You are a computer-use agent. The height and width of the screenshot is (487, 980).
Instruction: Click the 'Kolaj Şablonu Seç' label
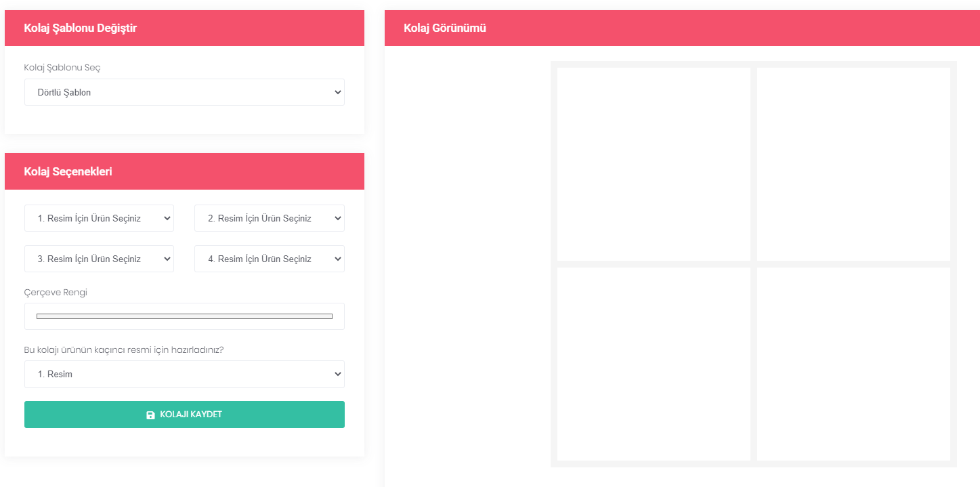[62, 68]
